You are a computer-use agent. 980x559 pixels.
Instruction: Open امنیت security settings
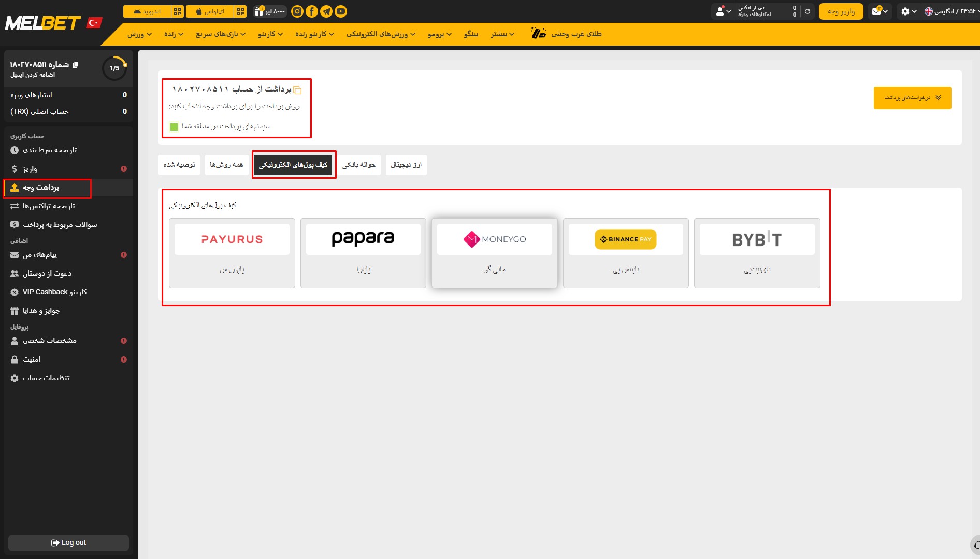pos(68,360)
